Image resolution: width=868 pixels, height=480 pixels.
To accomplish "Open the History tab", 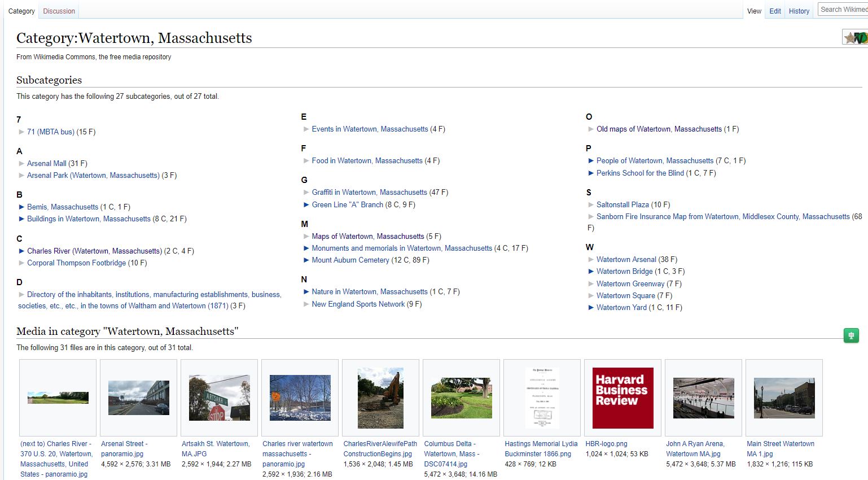I will click(x=799, y=11).
